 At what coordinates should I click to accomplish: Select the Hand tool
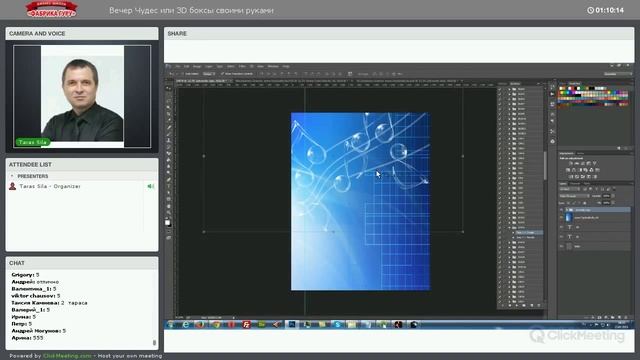pos(168,206)
